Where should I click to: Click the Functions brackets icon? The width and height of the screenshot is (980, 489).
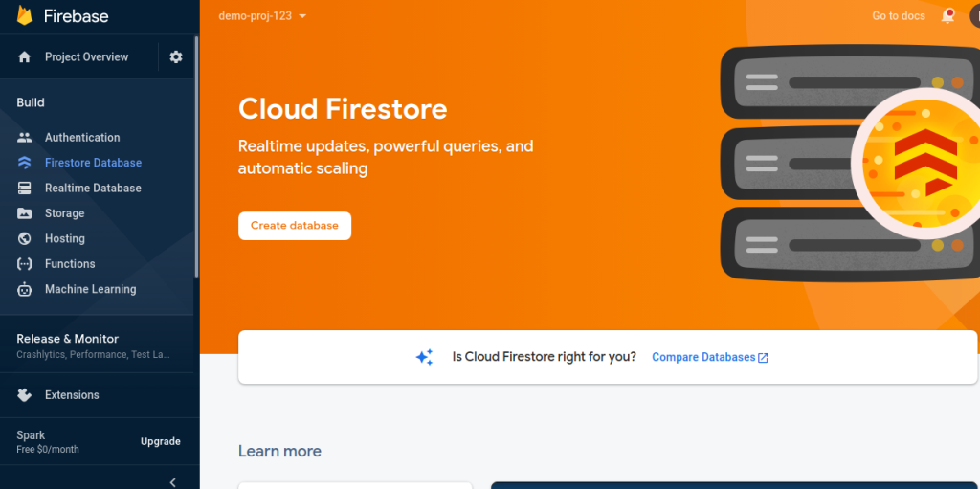(x=24, y=264)
